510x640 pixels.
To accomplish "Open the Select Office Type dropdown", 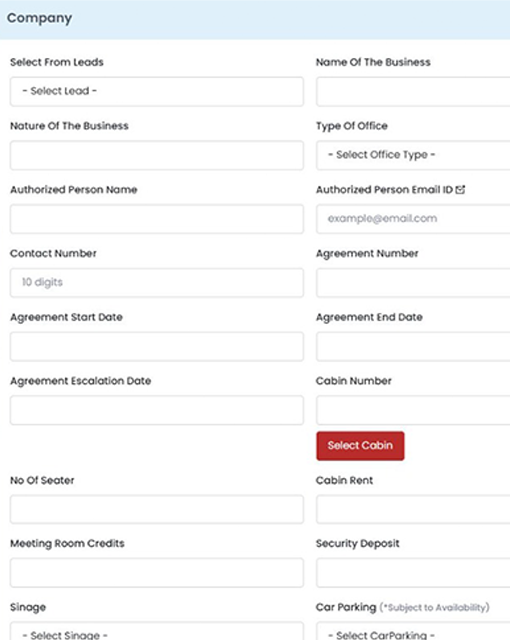I will tap(413, 155).
